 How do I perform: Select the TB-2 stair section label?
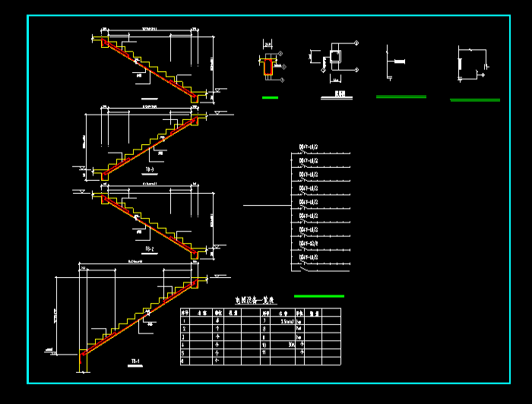149,248
